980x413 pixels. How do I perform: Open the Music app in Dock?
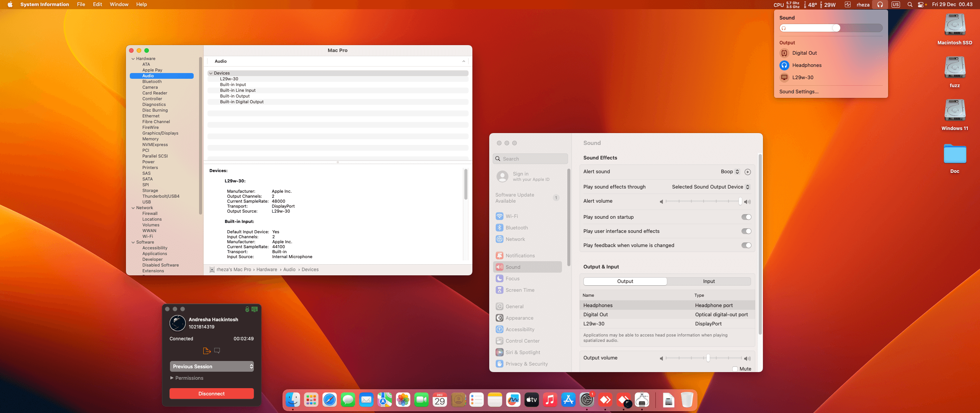pyautogui.click(x=550, y=400)
